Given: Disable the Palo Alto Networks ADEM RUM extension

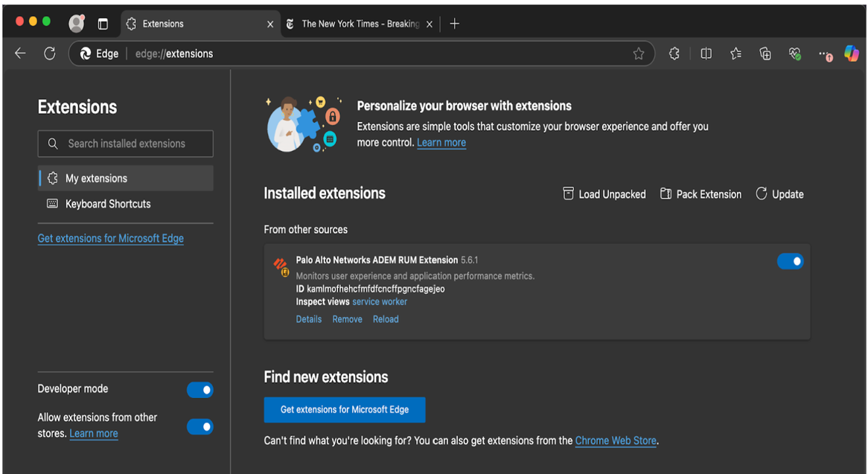Looking at the screenshot, I should click(790, 261).
